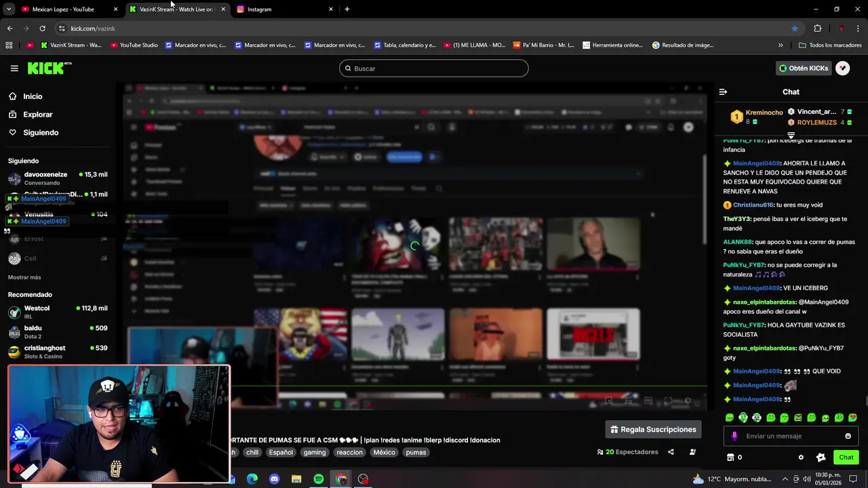Reload the page
Viewport: 868px width, 488px height.
pyautogui.click(x=42, y=28)
